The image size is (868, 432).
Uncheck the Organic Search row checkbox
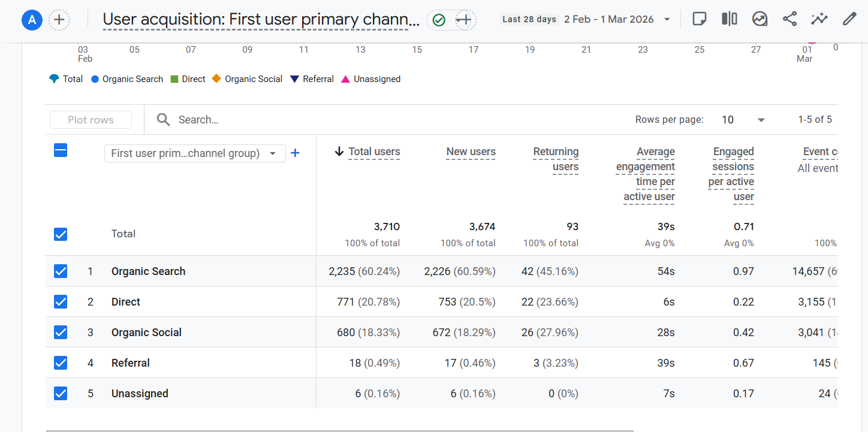pyautogui.click(x=61, y=271)
